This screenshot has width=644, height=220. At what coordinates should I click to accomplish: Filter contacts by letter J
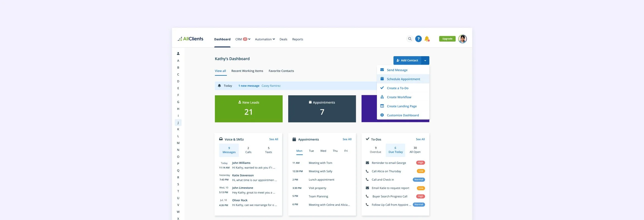click(x=178, y=123)
